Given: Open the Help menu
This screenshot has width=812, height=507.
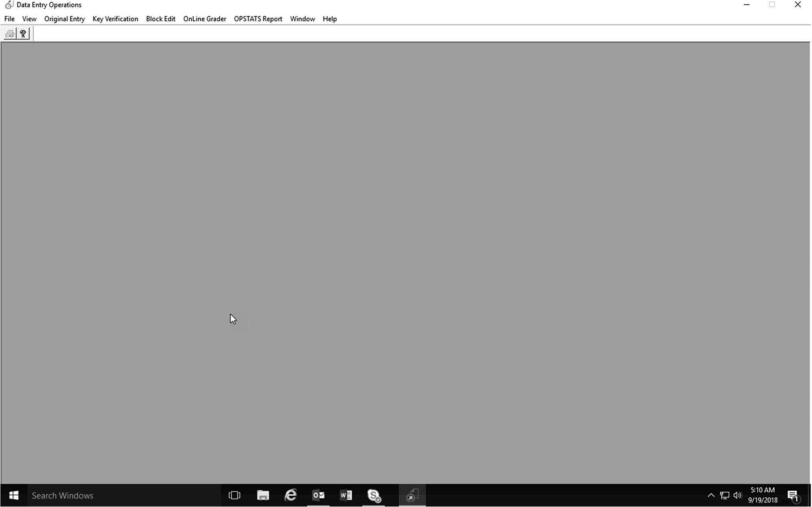Looking at the screenshot, I should click(330, 19).
